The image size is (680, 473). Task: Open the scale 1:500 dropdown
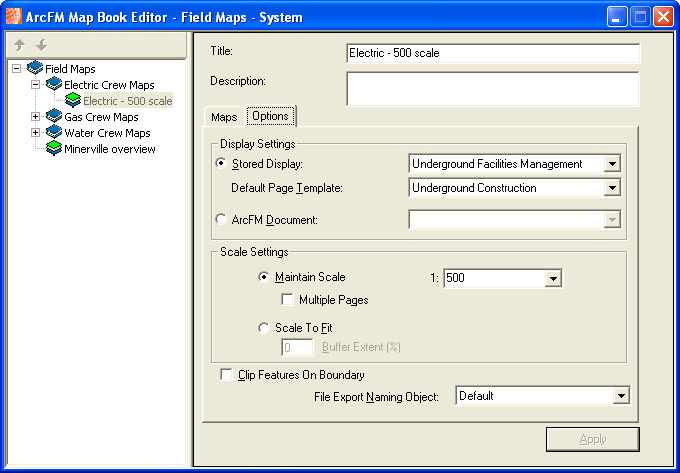click(553, 278)
